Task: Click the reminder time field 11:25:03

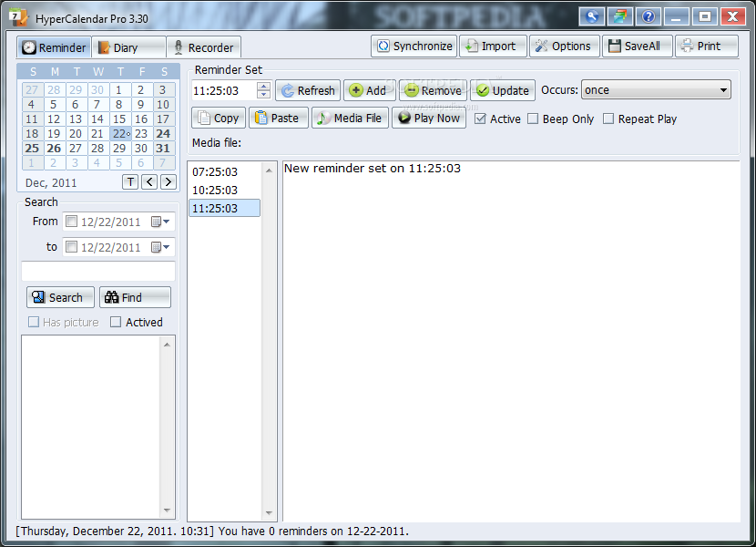Action: (x=225, y=90)
